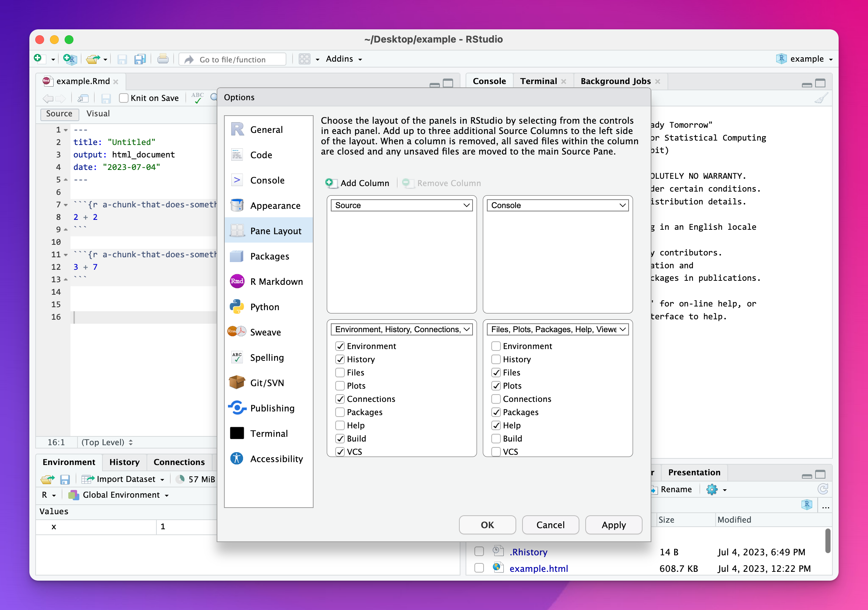
Task: Open the R language selector dropdown
Action: [48, 495]
